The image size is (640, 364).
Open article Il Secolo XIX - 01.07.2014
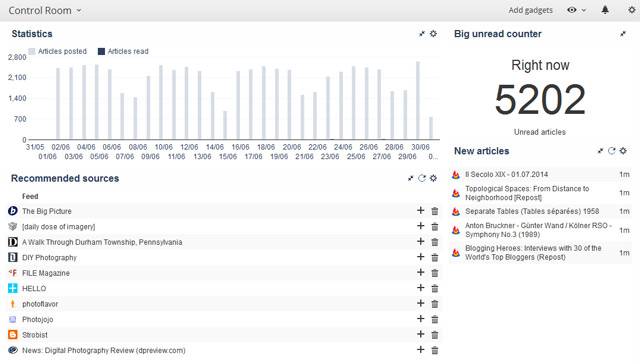(507, 175)
